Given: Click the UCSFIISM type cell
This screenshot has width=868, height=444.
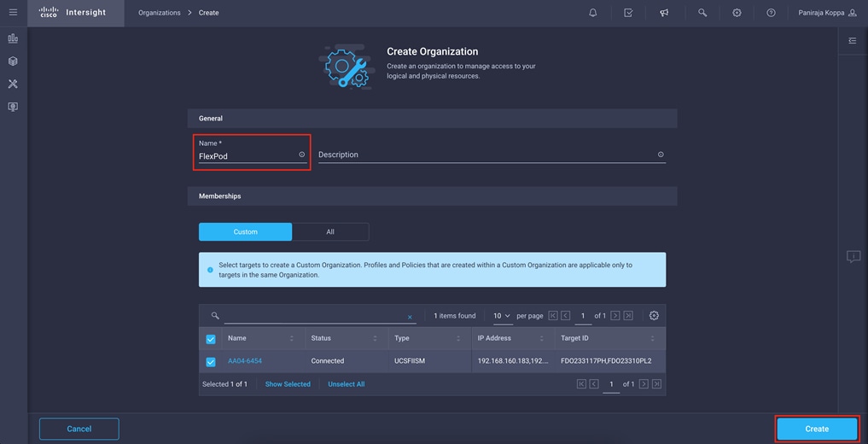Looking at the screenshot, I should point(411,361).
